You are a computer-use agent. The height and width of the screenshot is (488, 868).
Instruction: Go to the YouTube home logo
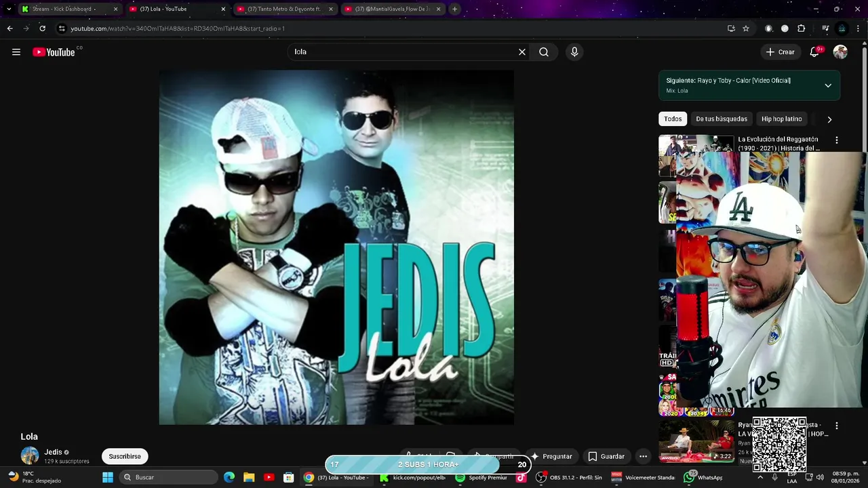[x=54, y=52]
